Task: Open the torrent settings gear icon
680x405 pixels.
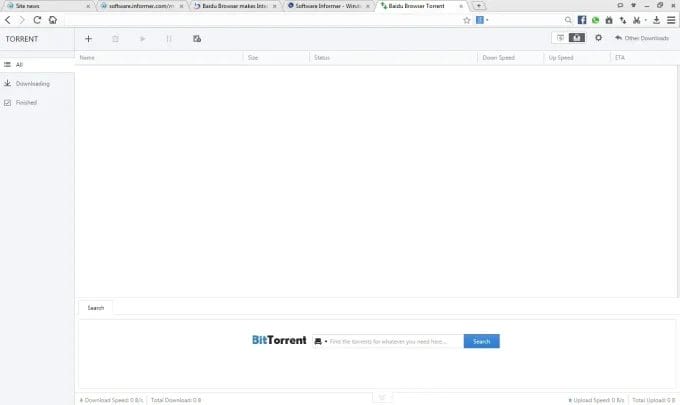Action: tap(598, 38)
